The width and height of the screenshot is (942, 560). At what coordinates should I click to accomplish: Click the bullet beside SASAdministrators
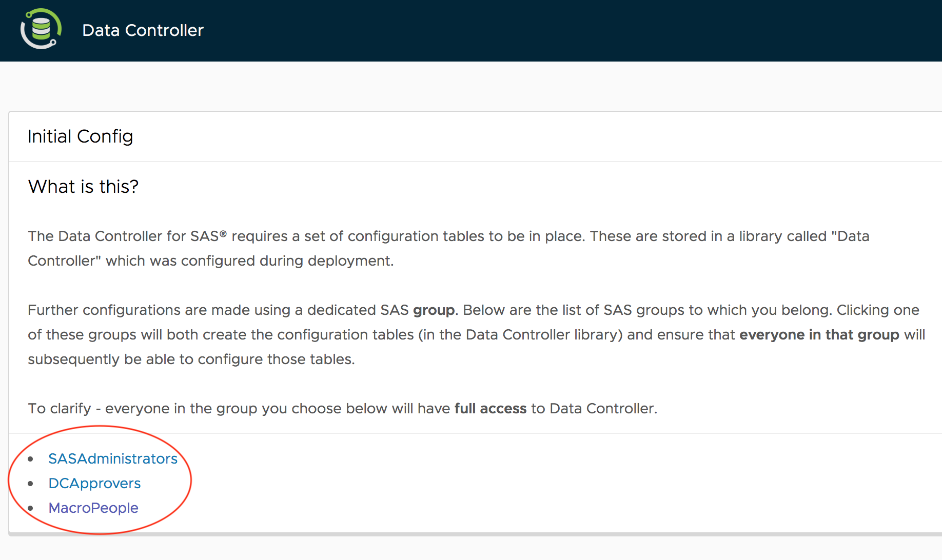point(31,459)
